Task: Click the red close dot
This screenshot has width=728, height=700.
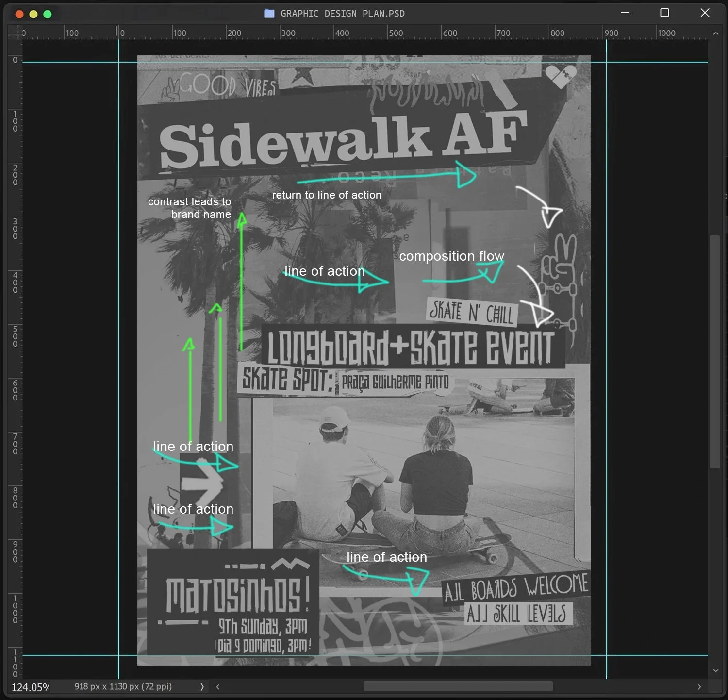Action: (19, 14)
